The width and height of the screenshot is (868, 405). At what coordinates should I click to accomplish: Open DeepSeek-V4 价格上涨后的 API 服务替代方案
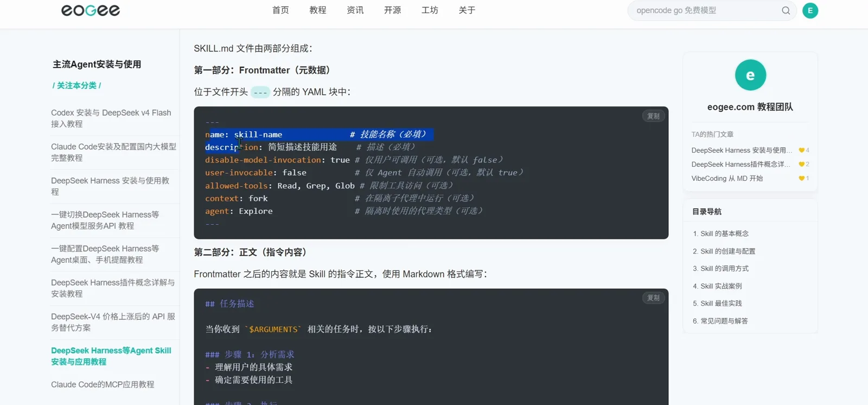coord(114,322)
